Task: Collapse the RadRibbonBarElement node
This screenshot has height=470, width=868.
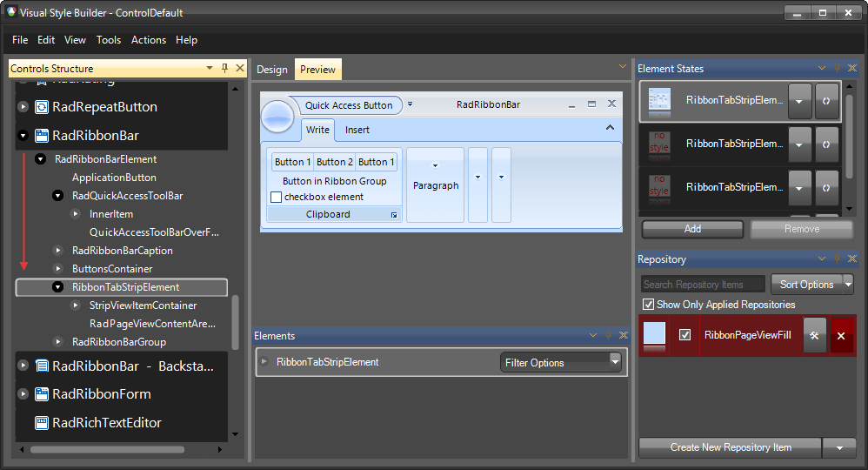Action: click(x=40, y=159)
